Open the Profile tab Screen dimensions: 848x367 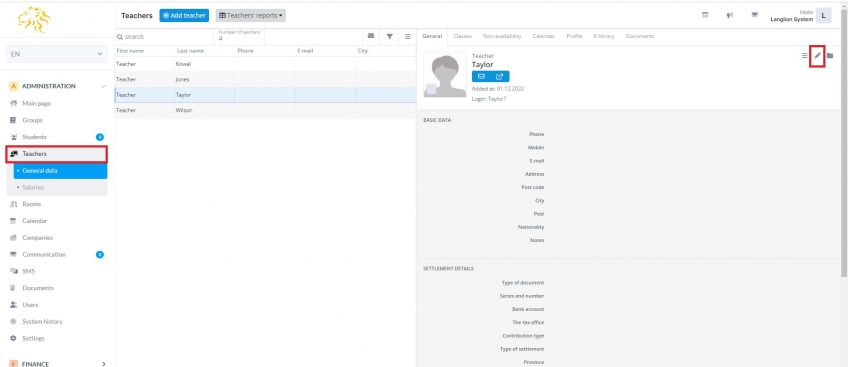tap(574, 36)
